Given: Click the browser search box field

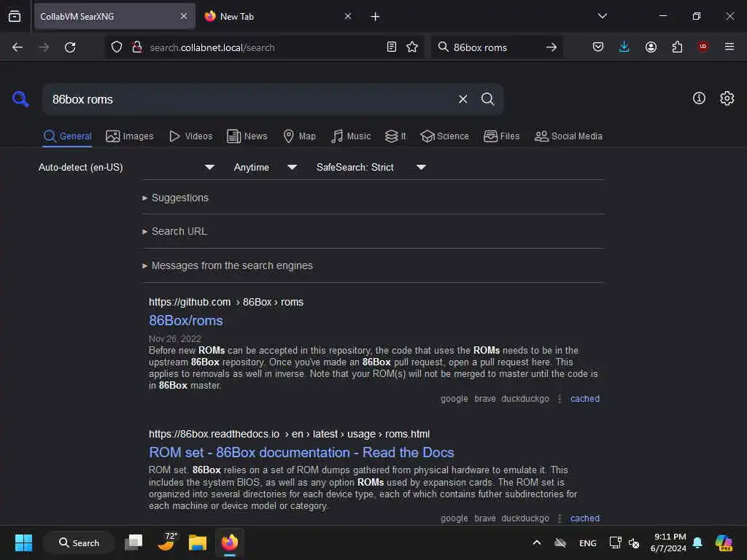Looking at the screenshot, I should [x=495, y=47].
